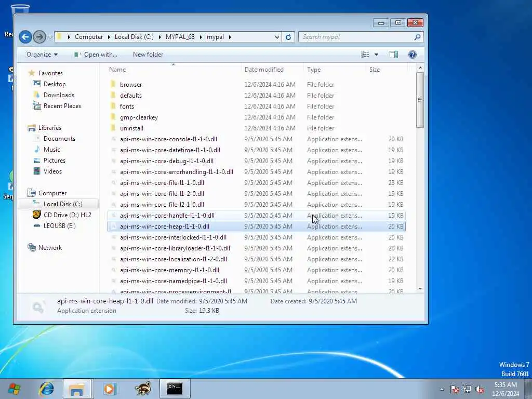This screenshot has width=532, height=399.
Task: Open the recent pages dropdown beside Forward
Action: pos(50,37)
